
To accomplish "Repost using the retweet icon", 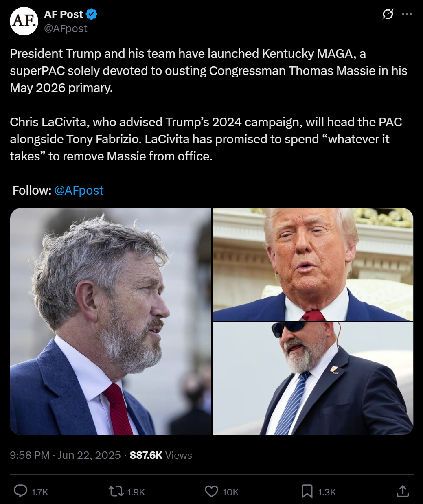I will click(x=116, y=491).
